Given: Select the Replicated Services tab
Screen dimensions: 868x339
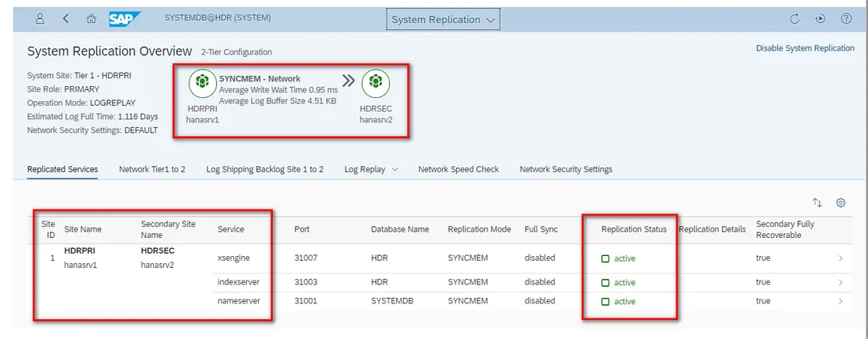Looking at the screenshot, I should [x=62, y=169].
